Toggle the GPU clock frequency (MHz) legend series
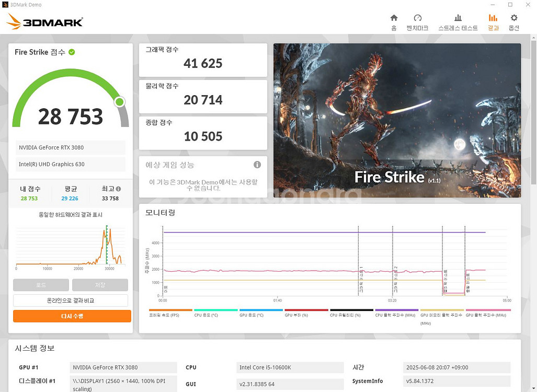This screenshot has height=392, width=537. point(488,313)
